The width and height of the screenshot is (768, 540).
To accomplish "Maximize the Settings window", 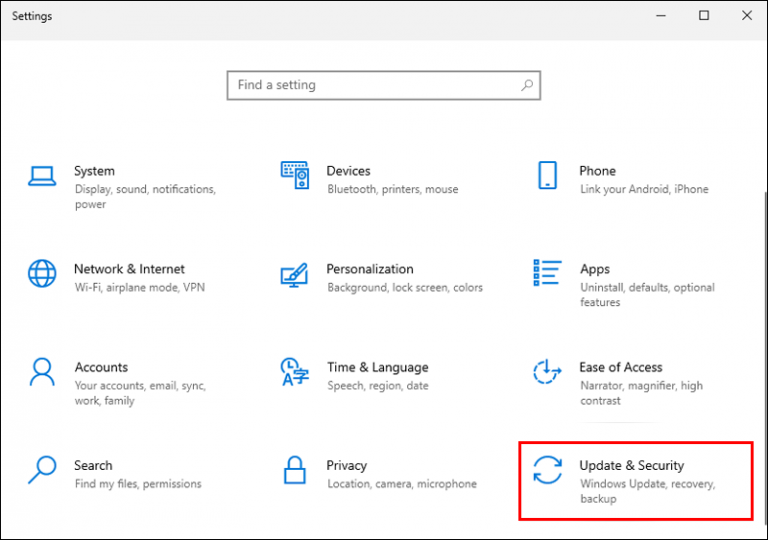I will [704, 16].
